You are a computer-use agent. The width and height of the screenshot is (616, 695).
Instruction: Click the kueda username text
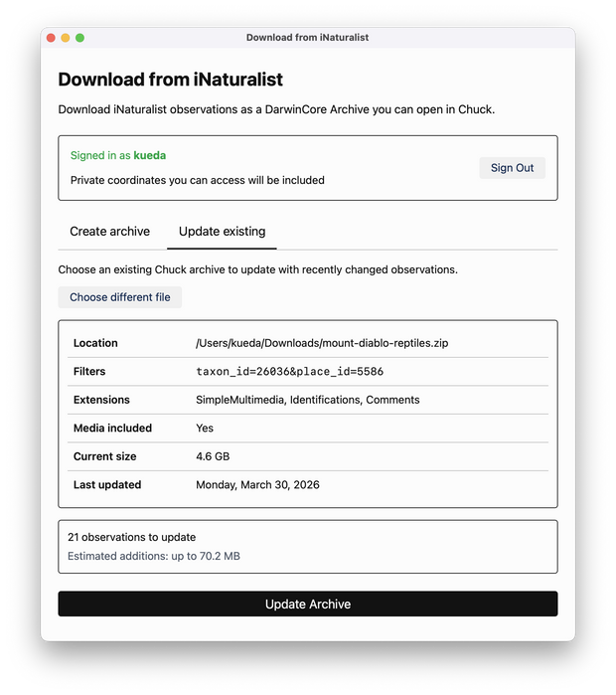coord(150,155)
